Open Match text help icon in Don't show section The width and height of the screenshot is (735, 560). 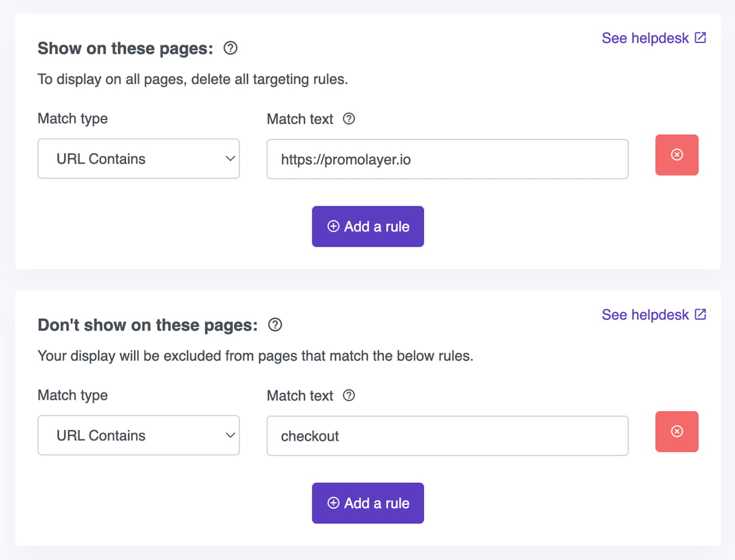(x=349, y=395)
